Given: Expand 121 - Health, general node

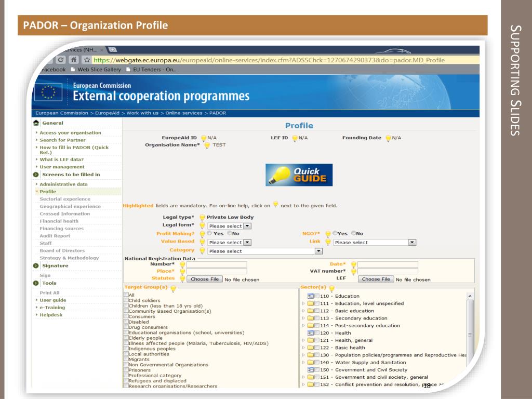Looking at the screenshot, I should (303, 340).
